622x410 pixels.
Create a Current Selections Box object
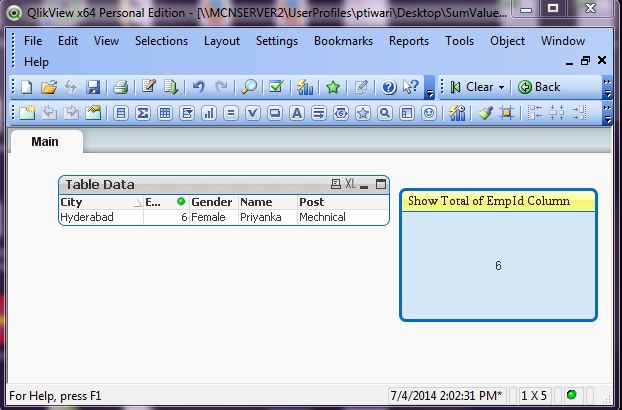point(253,113)
